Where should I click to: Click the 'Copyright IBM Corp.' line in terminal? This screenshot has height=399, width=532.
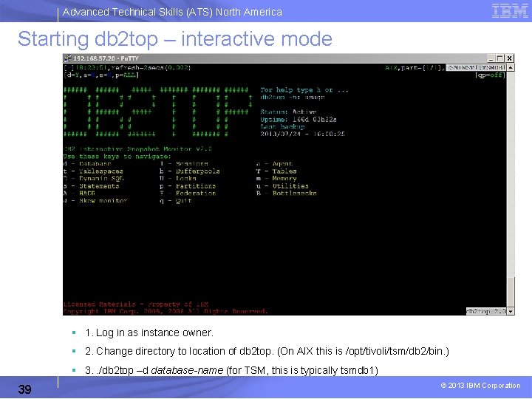(x=166, y=311)
